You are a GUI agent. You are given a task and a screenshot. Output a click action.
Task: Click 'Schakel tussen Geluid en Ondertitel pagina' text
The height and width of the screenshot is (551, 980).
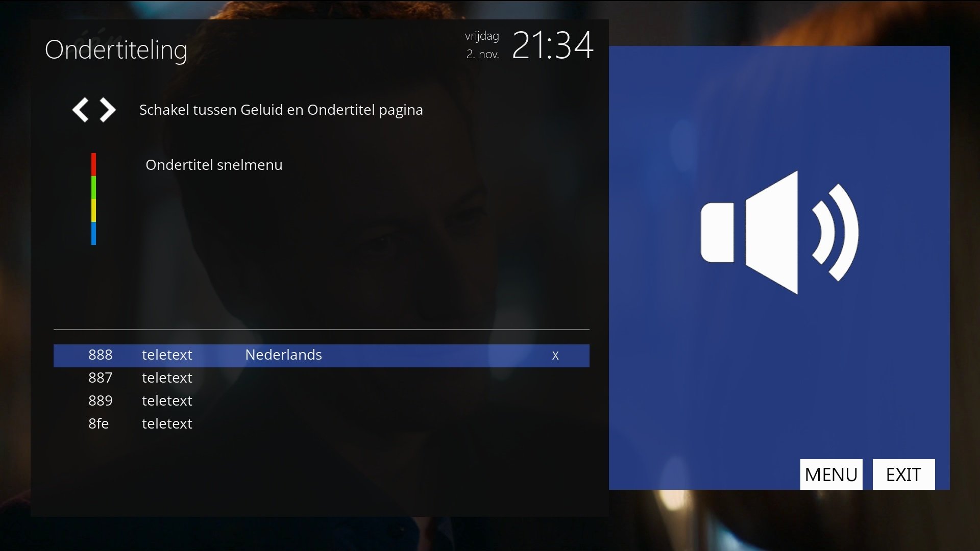[281, 110]
